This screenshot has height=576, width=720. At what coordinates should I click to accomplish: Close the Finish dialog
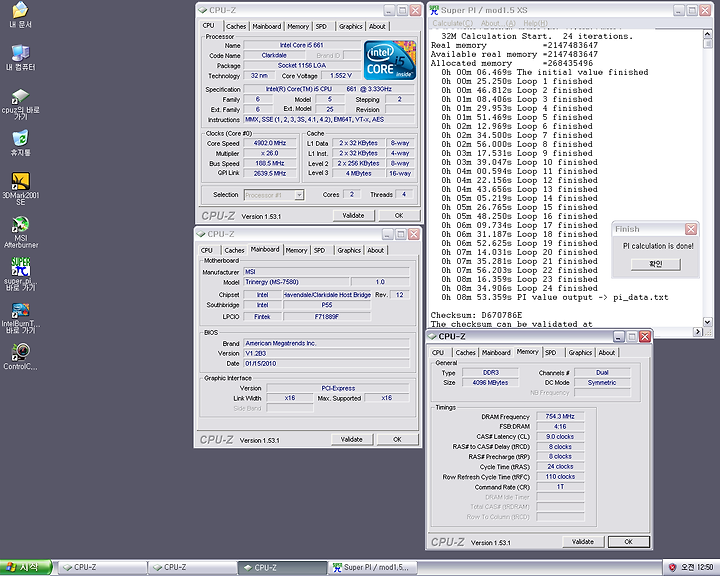[x=691, y=229]
